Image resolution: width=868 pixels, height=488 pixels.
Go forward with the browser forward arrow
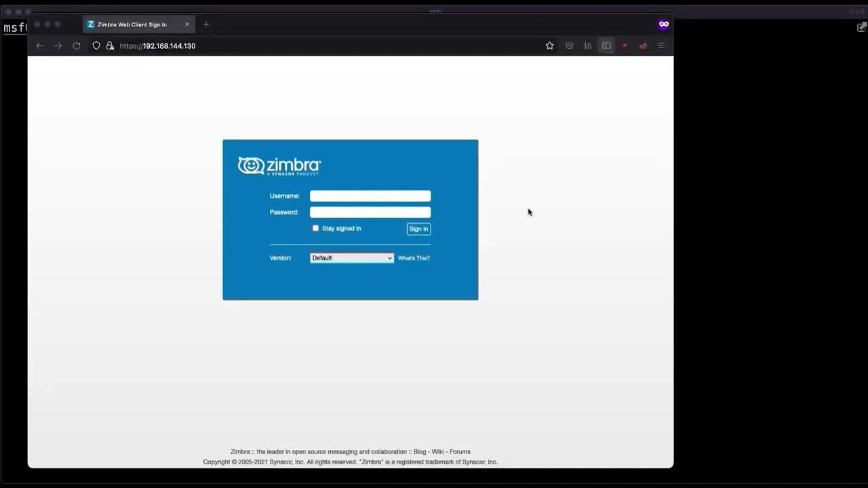(58, 45)
